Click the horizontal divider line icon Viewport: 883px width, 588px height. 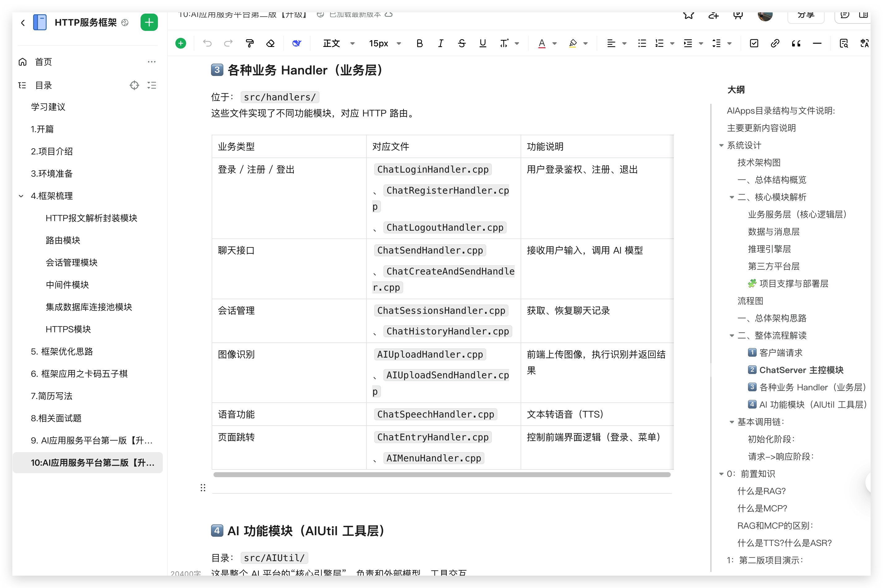[817, 44]
